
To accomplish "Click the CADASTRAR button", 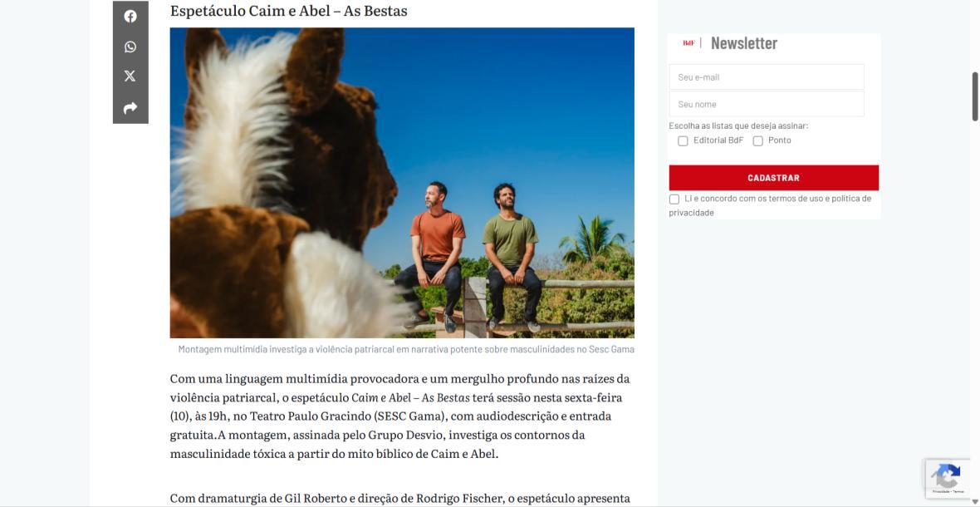I will (774, 178).
